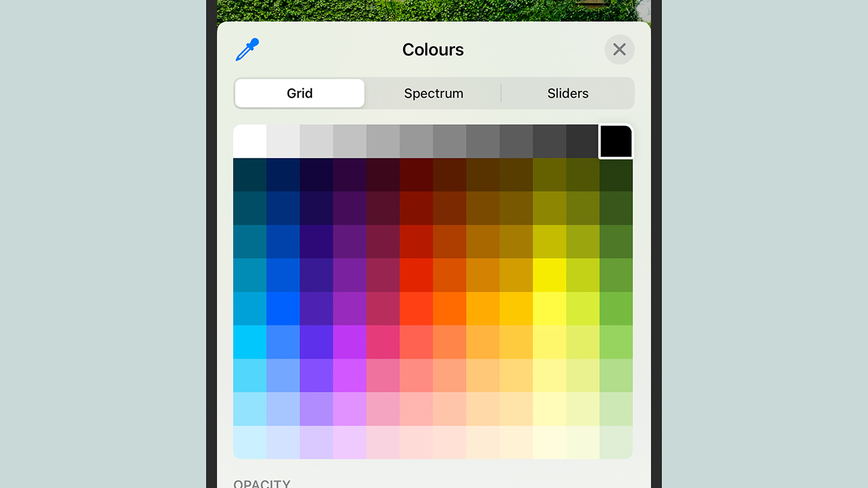The width and height of the screenshot is (868, 488).
Task: Switch to the Grid tab
Action: coord(299,93)
